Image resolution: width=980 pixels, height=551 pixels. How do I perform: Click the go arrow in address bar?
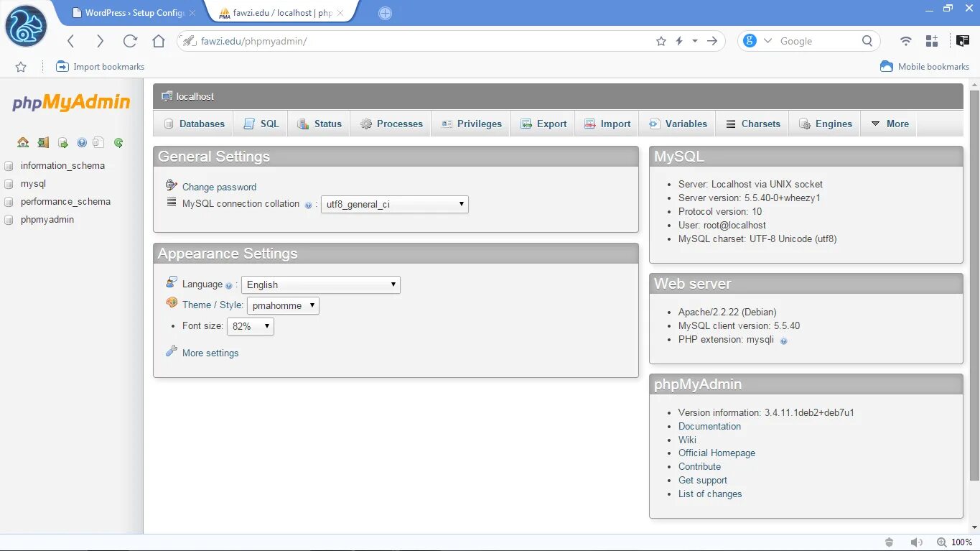tap(712, 41)
